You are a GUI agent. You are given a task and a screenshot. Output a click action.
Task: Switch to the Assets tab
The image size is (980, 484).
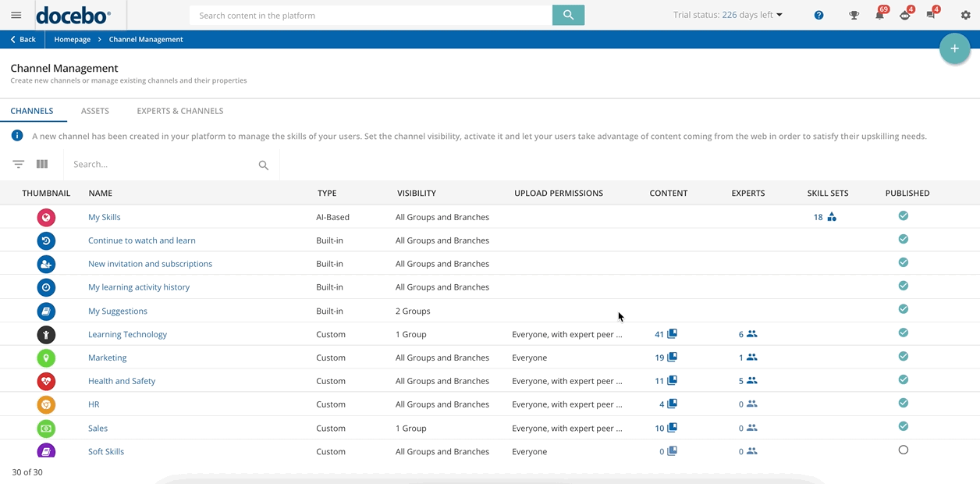pos(95,111)
